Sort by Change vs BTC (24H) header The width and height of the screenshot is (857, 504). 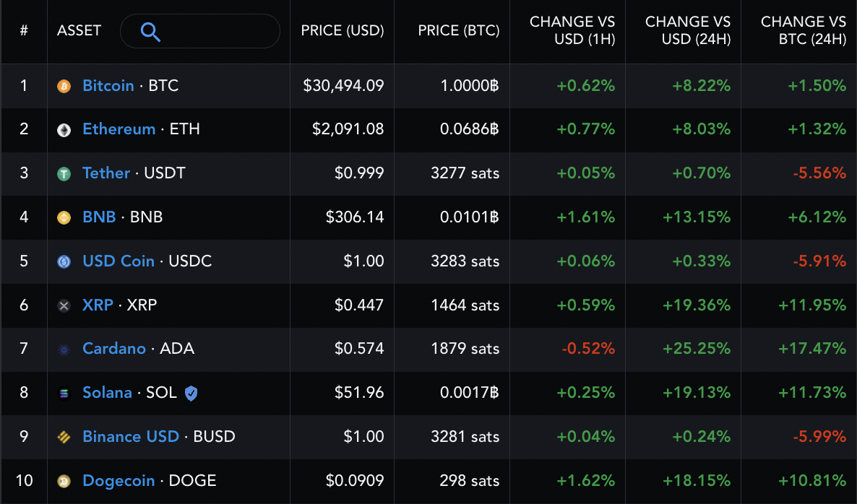(803, 31)
